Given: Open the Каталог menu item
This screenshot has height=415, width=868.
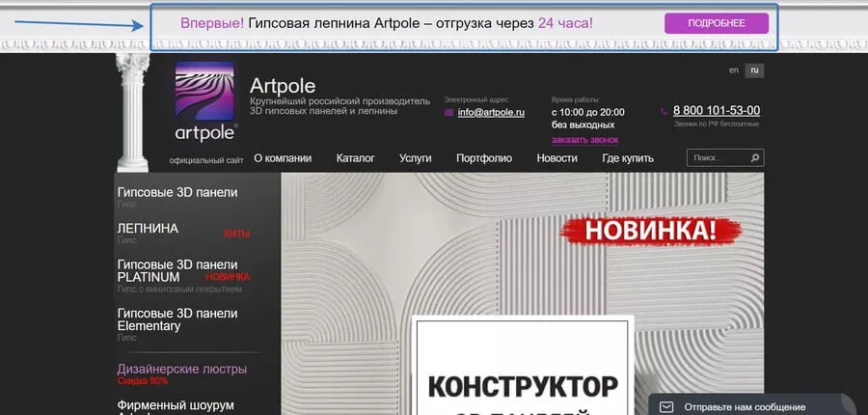Looking at the screenshot, I should pyautogui.click(x=355, y=158).
